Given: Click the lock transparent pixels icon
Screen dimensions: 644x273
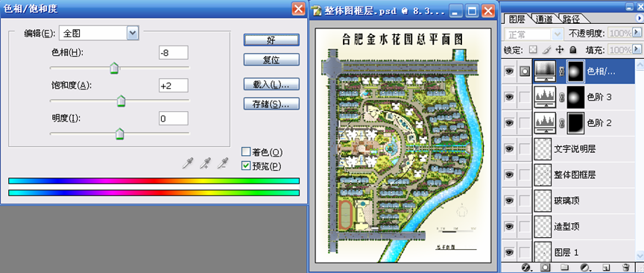Looking at the screenshot, I should click(533, 50).
